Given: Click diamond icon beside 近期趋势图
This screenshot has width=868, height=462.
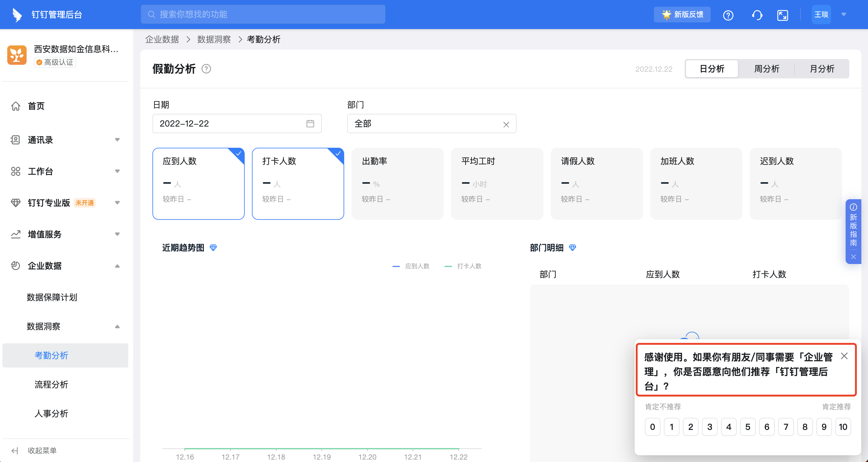Looking at the screenshot, I should 213,248.
